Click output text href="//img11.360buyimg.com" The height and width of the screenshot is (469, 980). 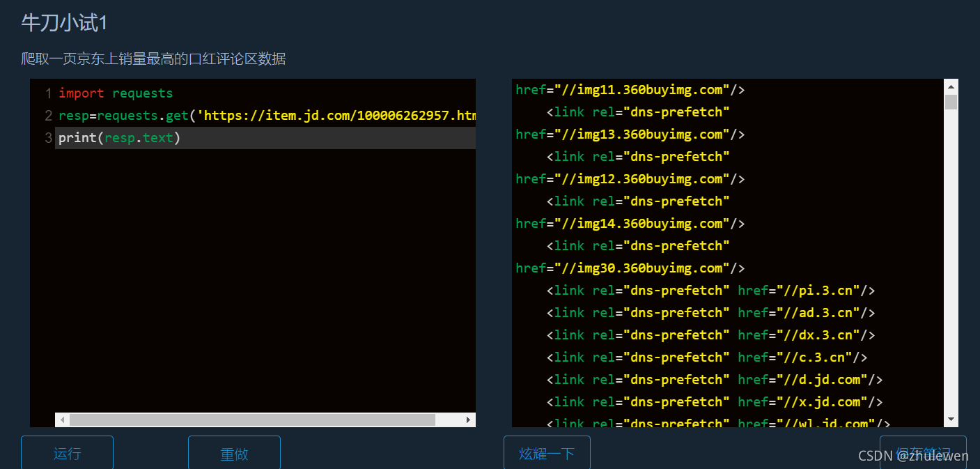tap(630, 90)
